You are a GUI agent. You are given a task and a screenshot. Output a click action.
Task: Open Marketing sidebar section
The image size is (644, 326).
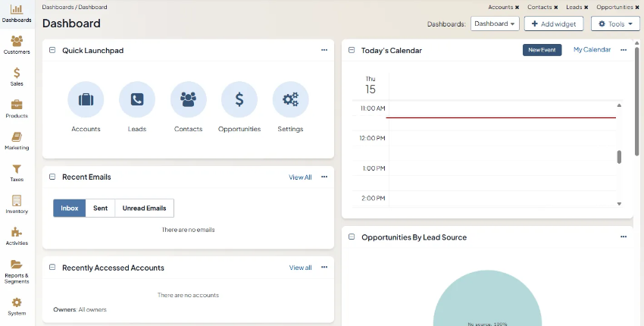point(17,139)
